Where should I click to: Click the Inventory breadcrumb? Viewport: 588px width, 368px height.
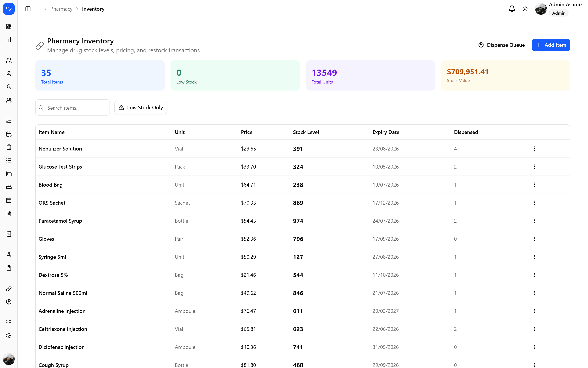[93, 9]
